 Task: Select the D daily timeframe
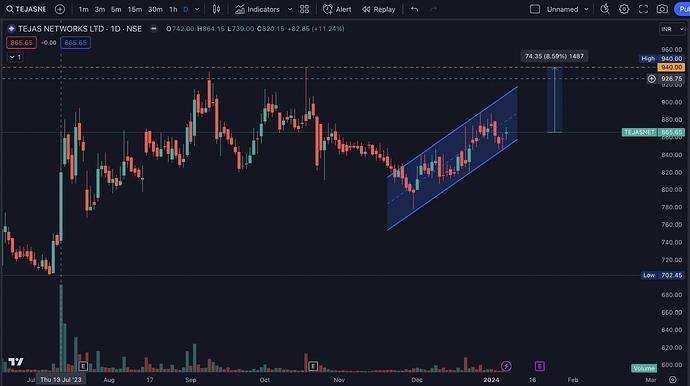click(x=186, y=9)
